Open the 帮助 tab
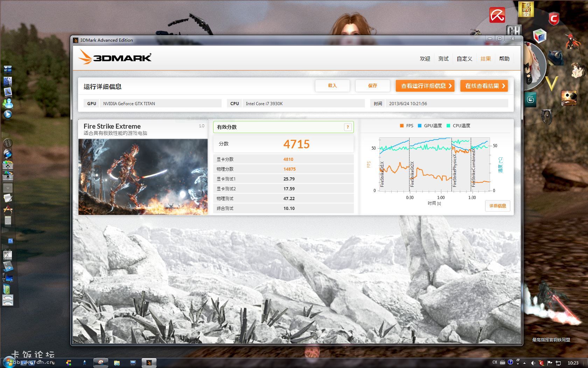 click(x=504, y=59)
